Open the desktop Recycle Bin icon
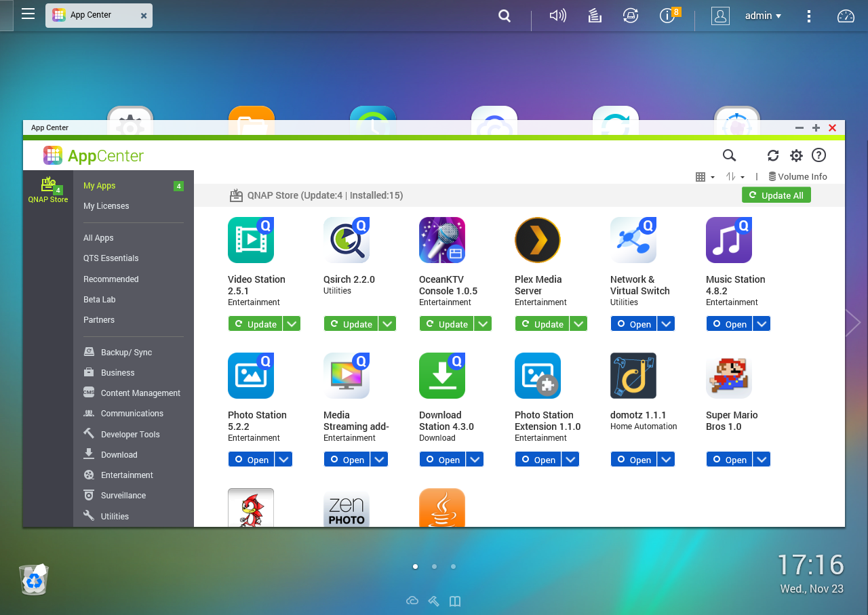The image size is (868, 615). point(33,580)
